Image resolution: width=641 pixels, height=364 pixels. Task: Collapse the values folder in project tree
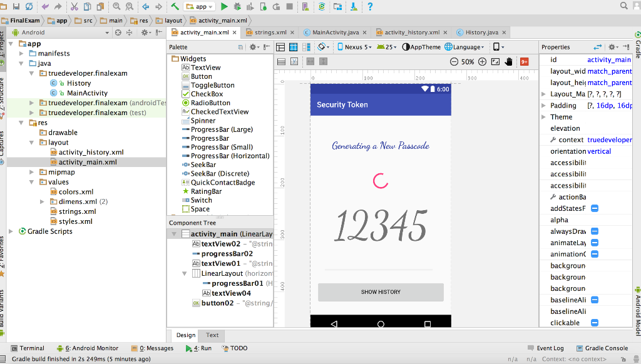(x=31, y=182)
